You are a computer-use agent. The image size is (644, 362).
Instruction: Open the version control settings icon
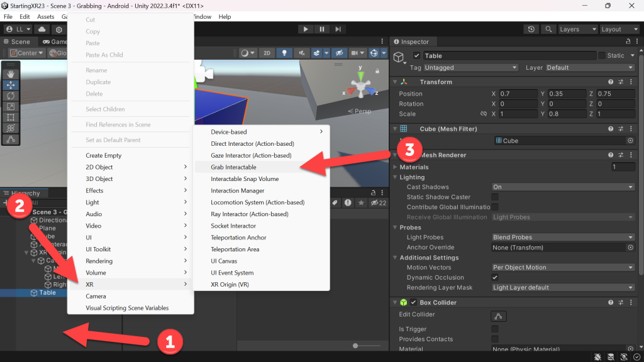(x=58, y=30)
